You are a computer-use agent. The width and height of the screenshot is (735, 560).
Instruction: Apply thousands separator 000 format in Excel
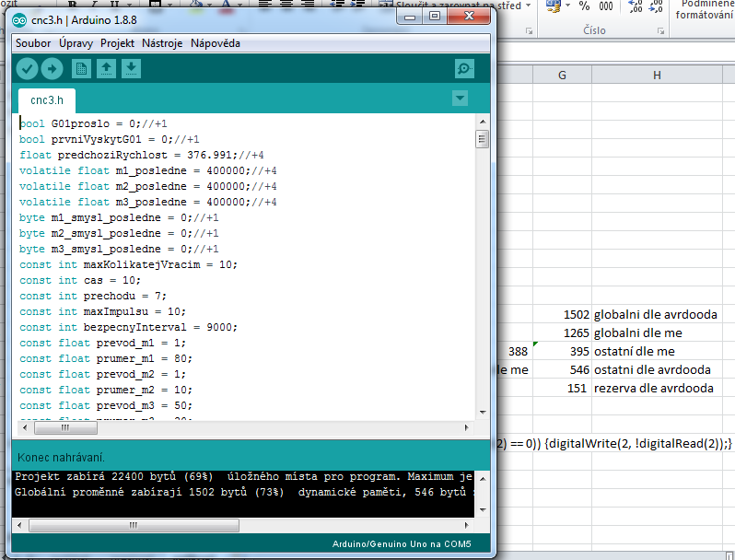[606, 6]
